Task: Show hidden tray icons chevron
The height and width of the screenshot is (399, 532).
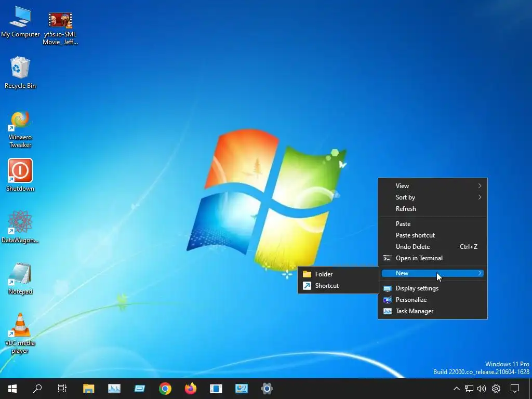Action: (x=456, y=389)
